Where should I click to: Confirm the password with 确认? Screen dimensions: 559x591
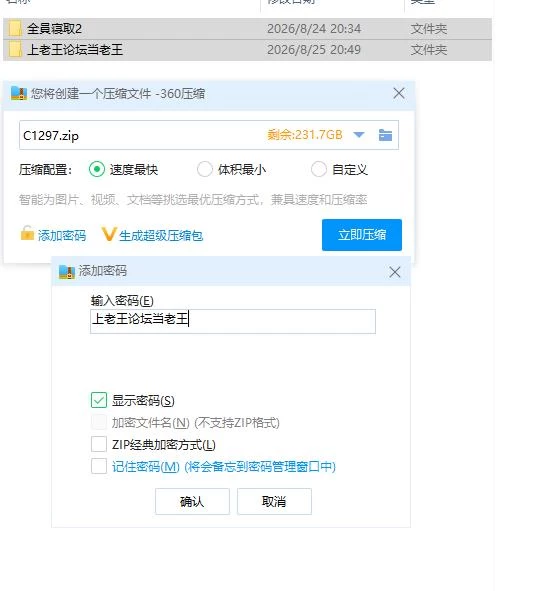click(x=192, y=501)
